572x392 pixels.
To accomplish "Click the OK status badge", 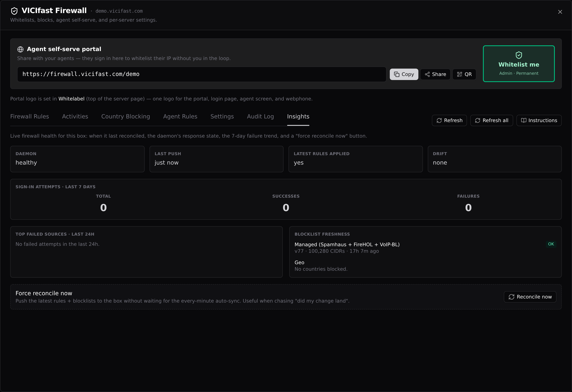I will (551, 244).
